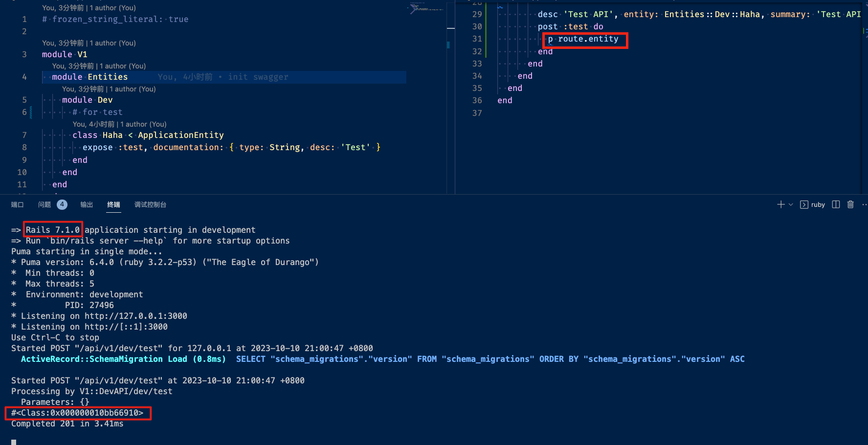
Task: Select the ruby terminal session in the list
Action: (x=818, y=204)
